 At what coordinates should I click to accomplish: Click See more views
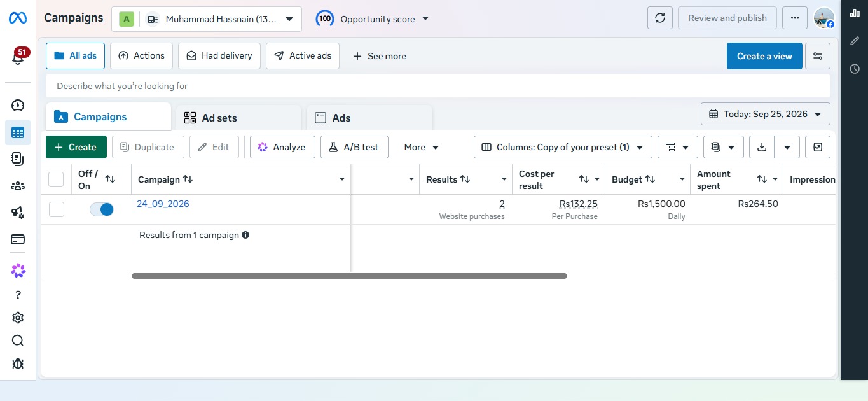[379, 56]
